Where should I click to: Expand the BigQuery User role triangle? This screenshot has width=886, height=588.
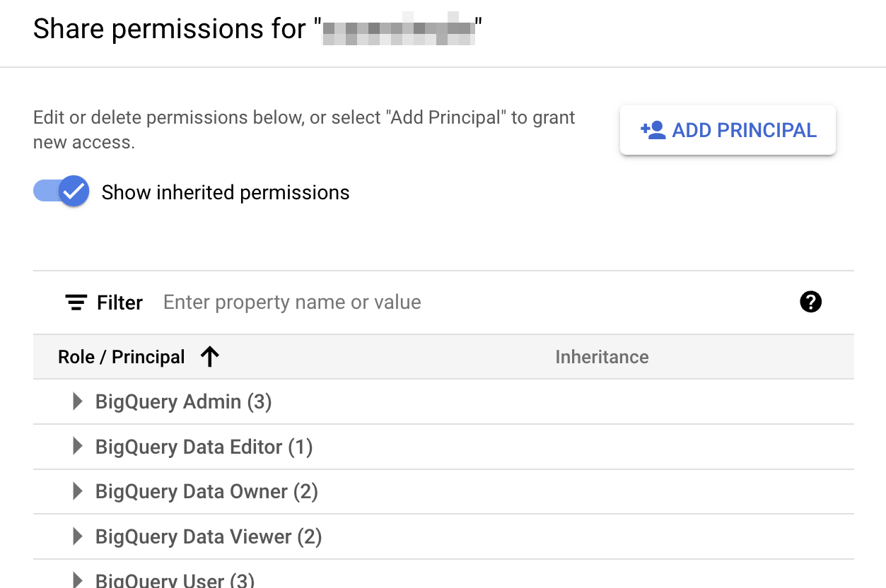click(78, 580)
